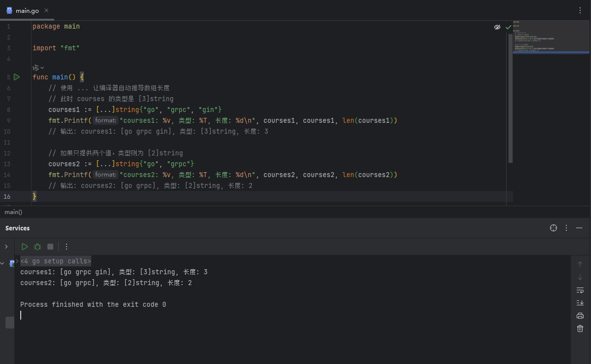
Task: Click the editor vertical scrollbar
Action: [x=510, y=98]
